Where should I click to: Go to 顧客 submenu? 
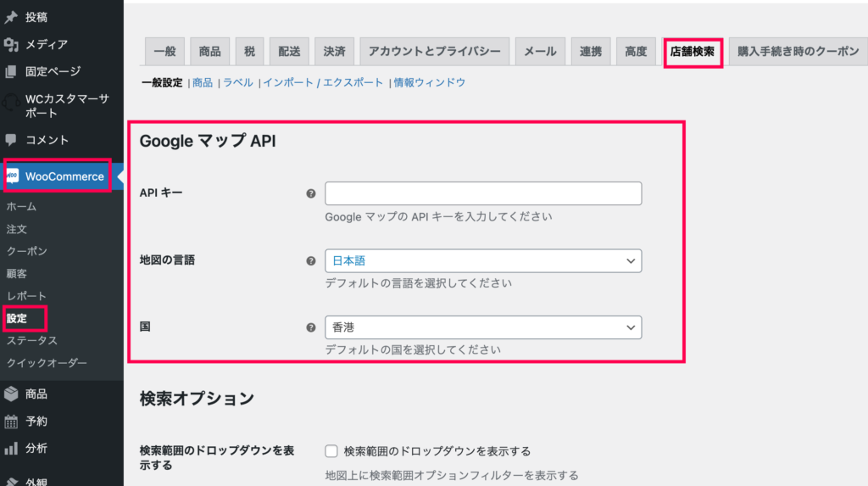point(17,274)
